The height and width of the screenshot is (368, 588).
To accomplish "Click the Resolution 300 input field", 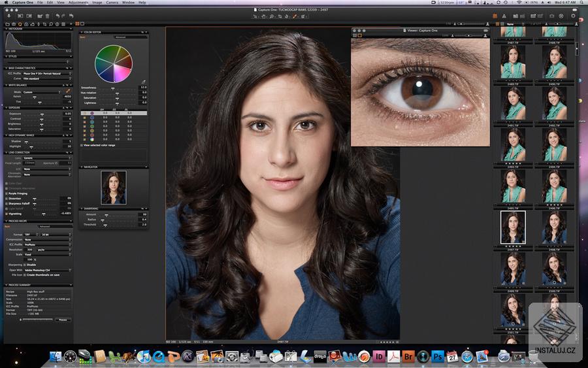I will point(30,250).
